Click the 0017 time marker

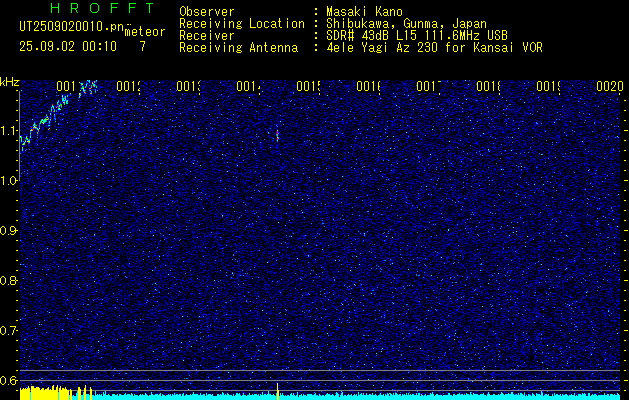point(429,86)
